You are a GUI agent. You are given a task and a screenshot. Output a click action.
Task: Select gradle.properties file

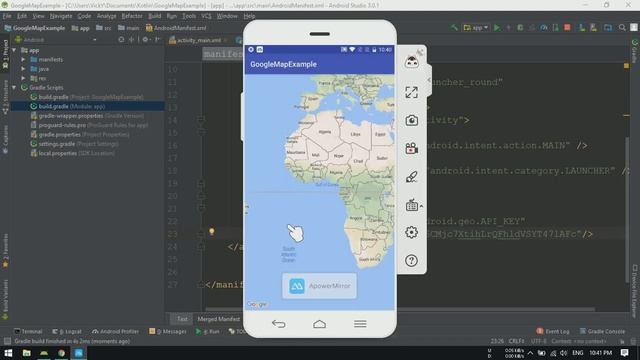[x=80, y=135]
